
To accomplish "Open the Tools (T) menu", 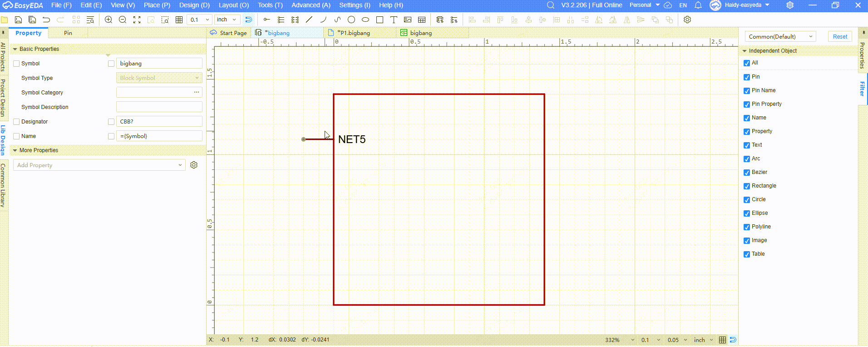I will tap(270, 5).
